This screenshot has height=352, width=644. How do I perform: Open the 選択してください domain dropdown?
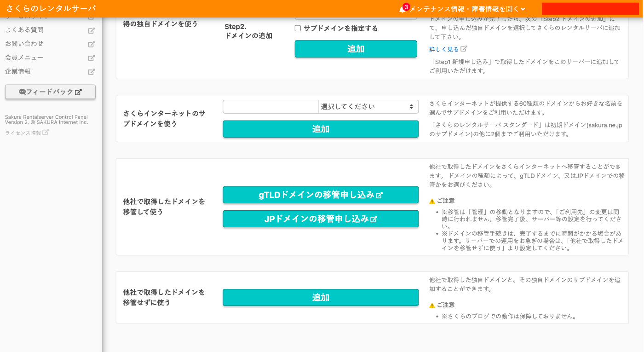click(x=368, y=106)
